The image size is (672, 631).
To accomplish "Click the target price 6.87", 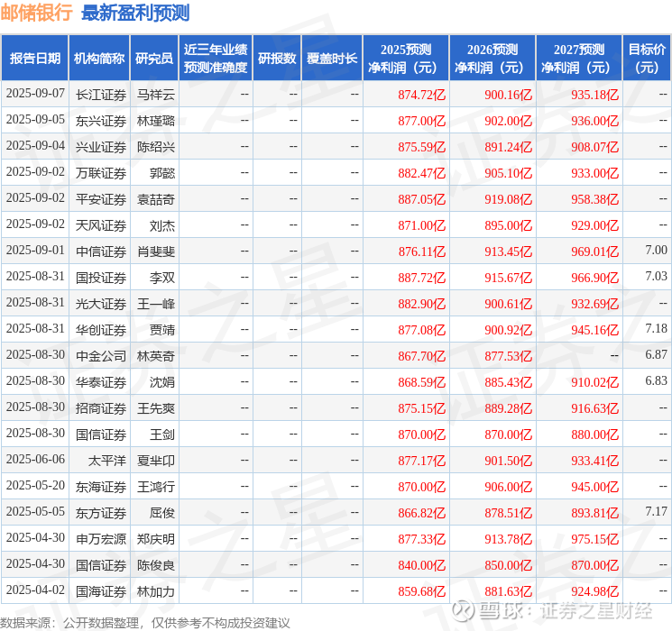I will pyautogui.click(x=656, y=354).
